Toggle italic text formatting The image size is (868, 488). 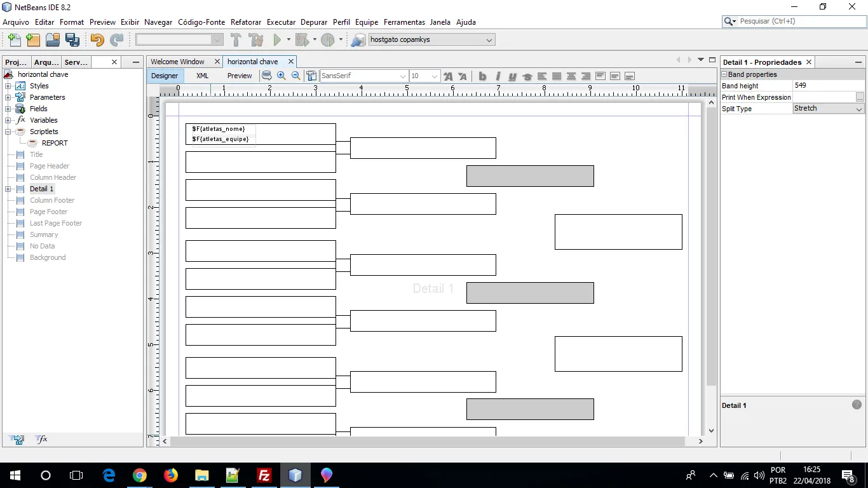[498, 76]
